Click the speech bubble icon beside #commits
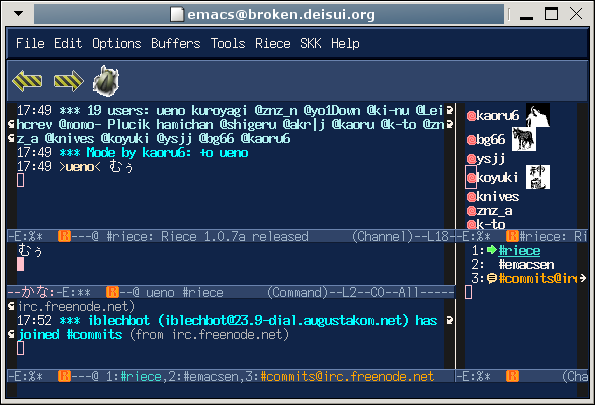The width and height of the screenshot is (595, 405). click(x=492, y=278)
